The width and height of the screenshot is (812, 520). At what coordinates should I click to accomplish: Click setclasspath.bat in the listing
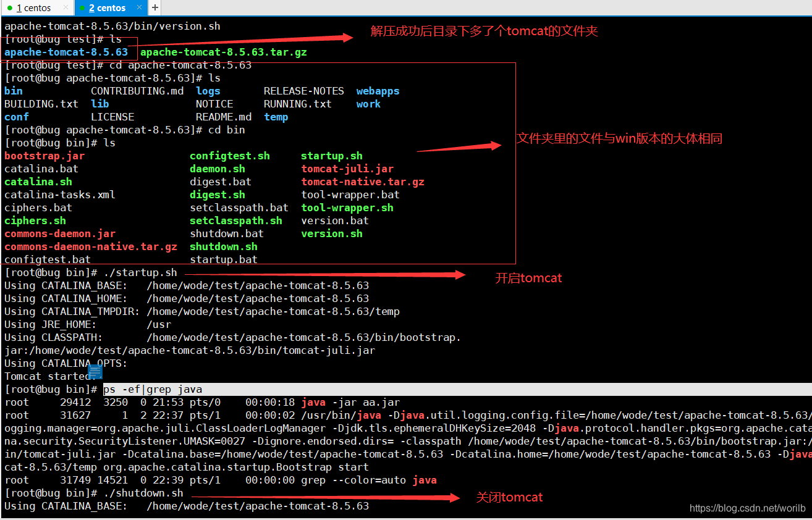point(239,208)
